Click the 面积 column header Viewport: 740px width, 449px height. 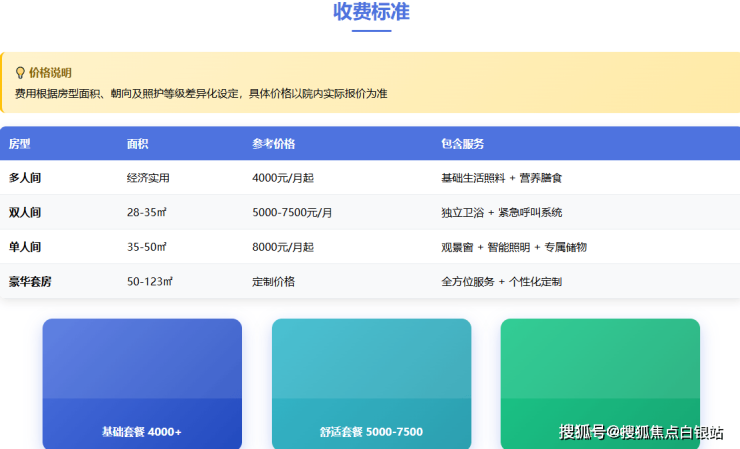138,144
